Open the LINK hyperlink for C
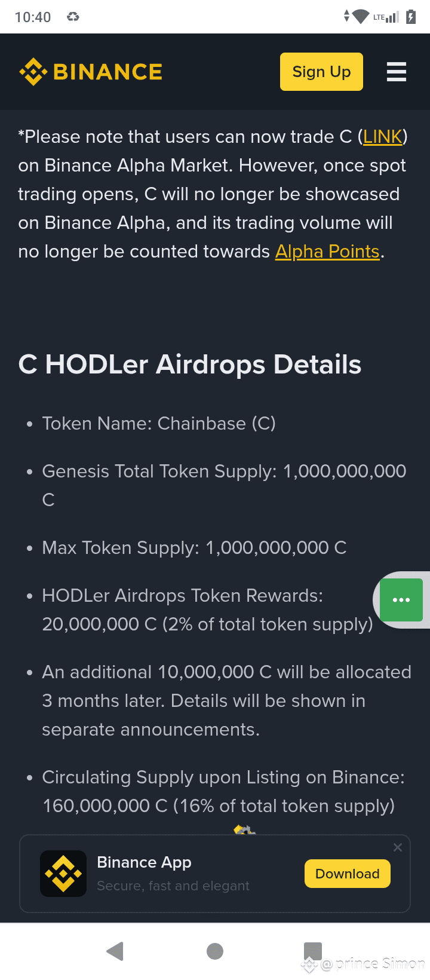Viewport: 430px width, 980px height. 383,137
